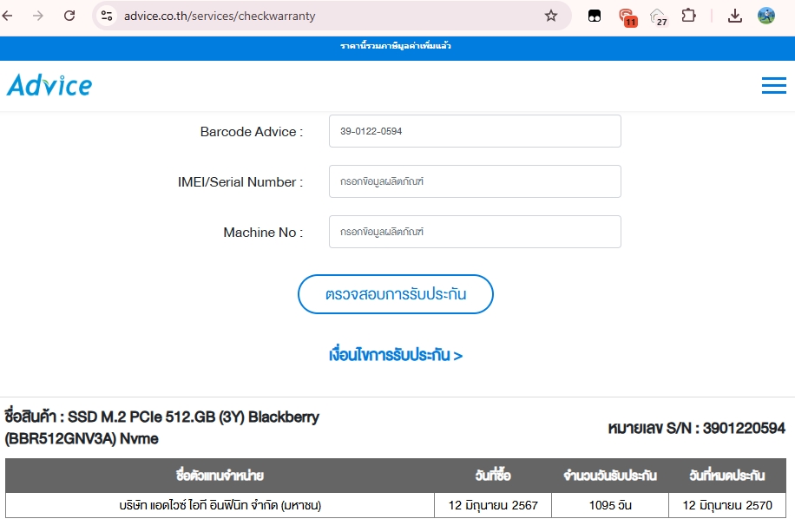Reload the warranty check page
The image size is (795, 532).
(69, 16)
